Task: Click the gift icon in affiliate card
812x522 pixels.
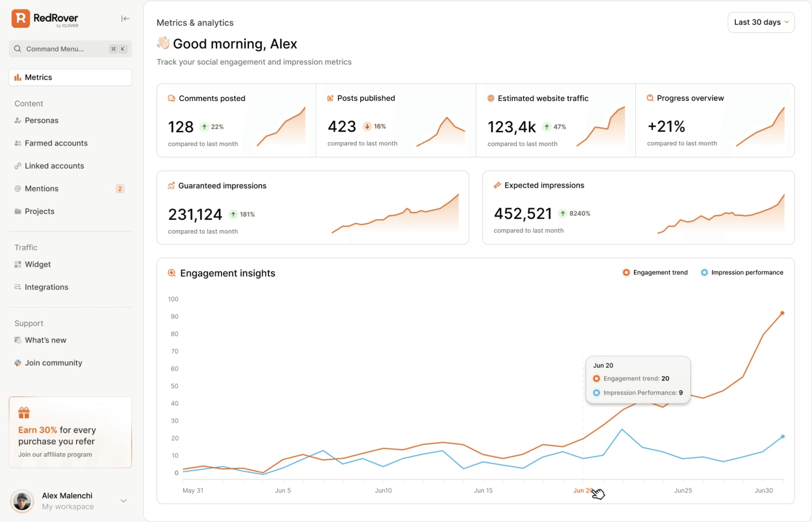Action: (x=24, y=413)
